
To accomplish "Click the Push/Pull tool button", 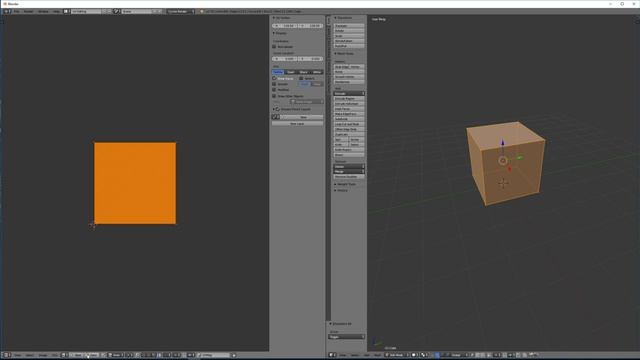I will 349,46.
